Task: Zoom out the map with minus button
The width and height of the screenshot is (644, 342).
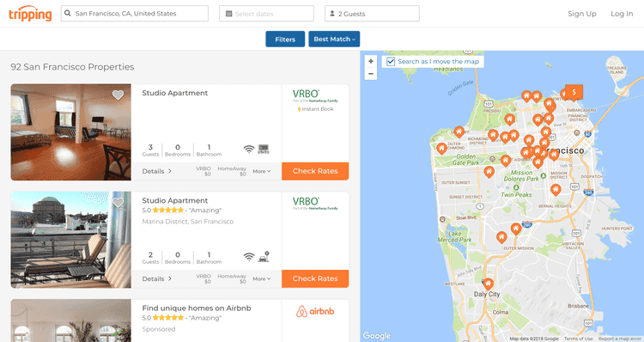Action: pyautogui.click(x=370, y=74)
